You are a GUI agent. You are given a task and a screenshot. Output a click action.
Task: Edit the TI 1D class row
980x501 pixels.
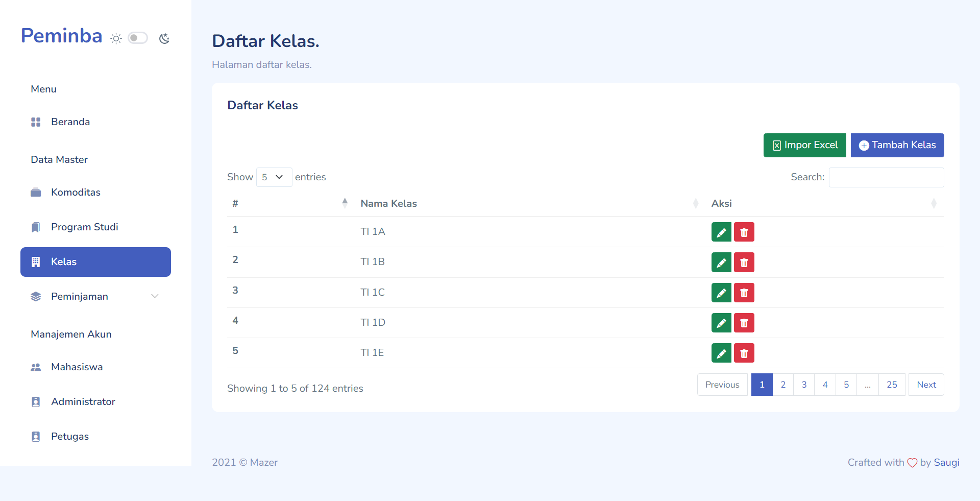click(721, 322)
